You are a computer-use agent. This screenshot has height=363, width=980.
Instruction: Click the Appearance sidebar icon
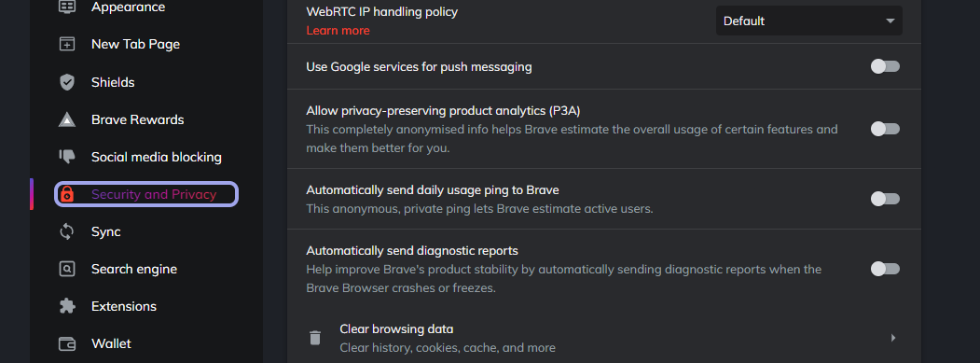click(x=67, y=7)
